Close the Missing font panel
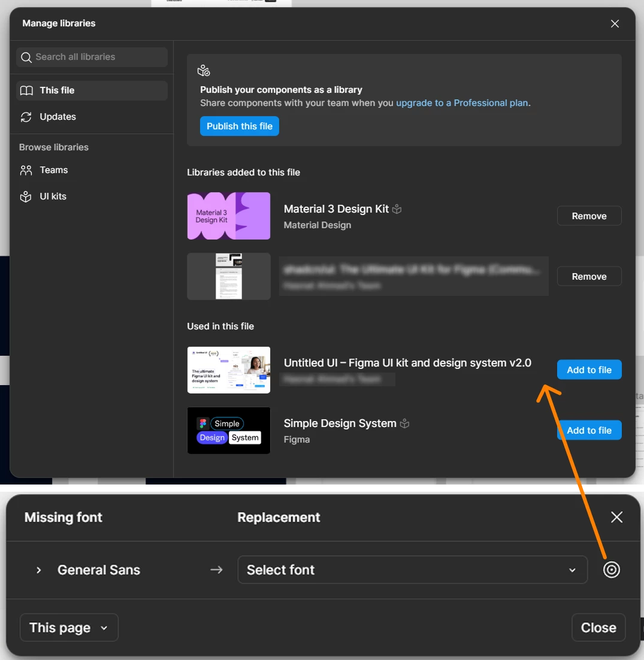The width and height of the screenshot is (644, 660). click(x=616, y=517)
